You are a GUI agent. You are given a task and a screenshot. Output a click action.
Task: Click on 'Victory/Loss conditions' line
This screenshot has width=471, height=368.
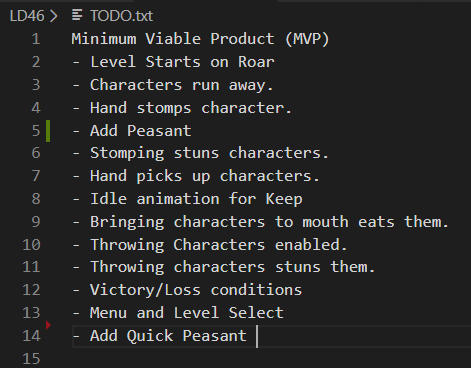187,290
